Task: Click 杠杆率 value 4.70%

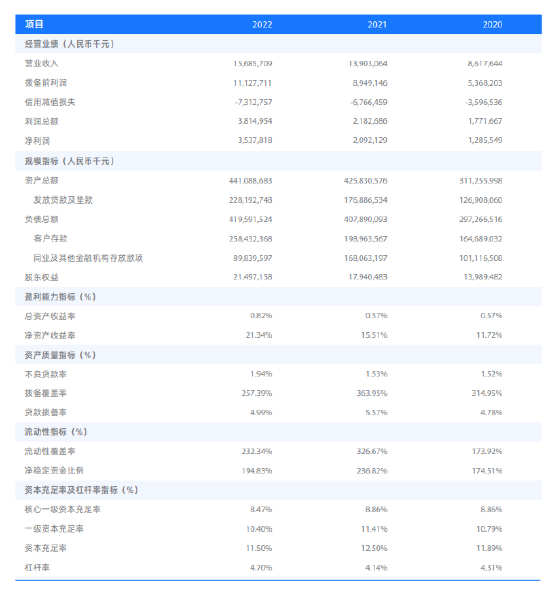Action: [261, 568]
